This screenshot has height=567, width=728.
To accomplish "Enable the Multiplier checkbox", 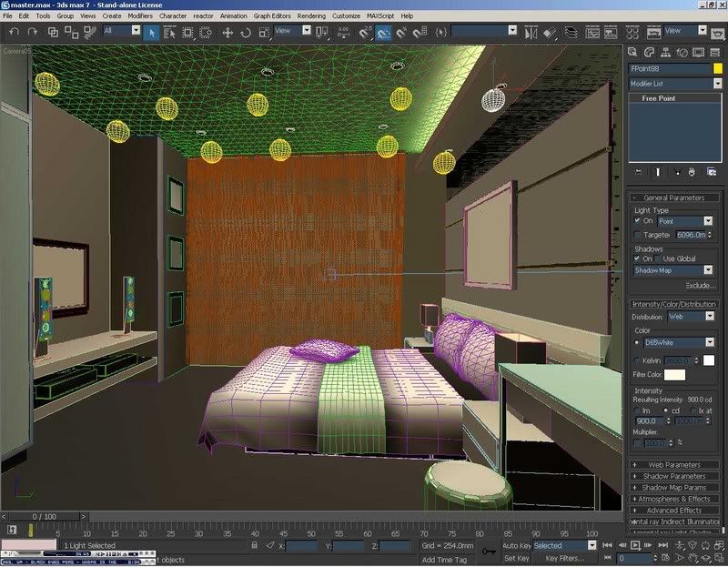I will pos(638,443).
